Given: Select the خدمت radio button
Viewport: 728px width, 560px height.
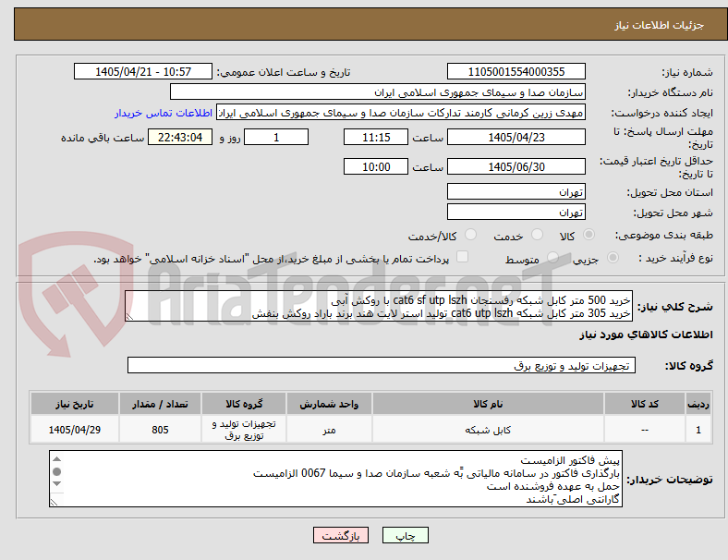Looking at the screenshot, I should (x=537, y=235).
